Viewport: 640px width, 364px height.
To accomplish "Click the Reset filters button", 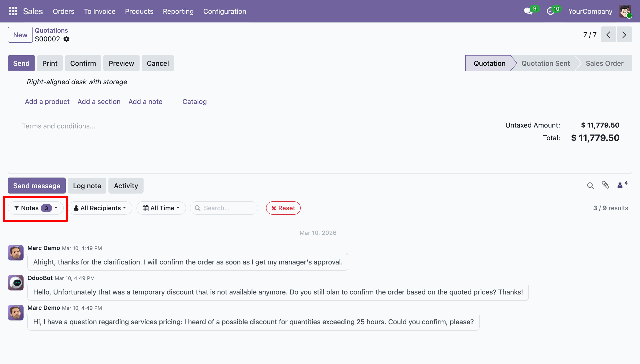I will [x=283, y=208].
